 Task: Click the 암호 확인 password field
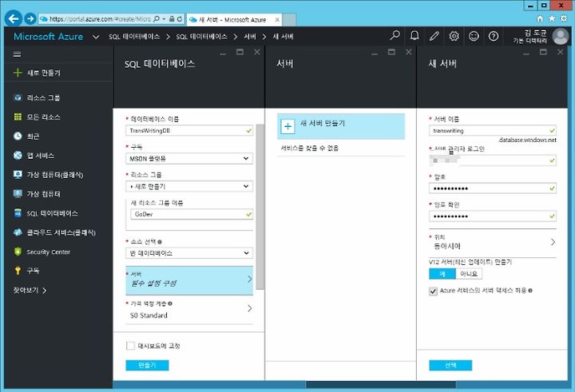493,216
